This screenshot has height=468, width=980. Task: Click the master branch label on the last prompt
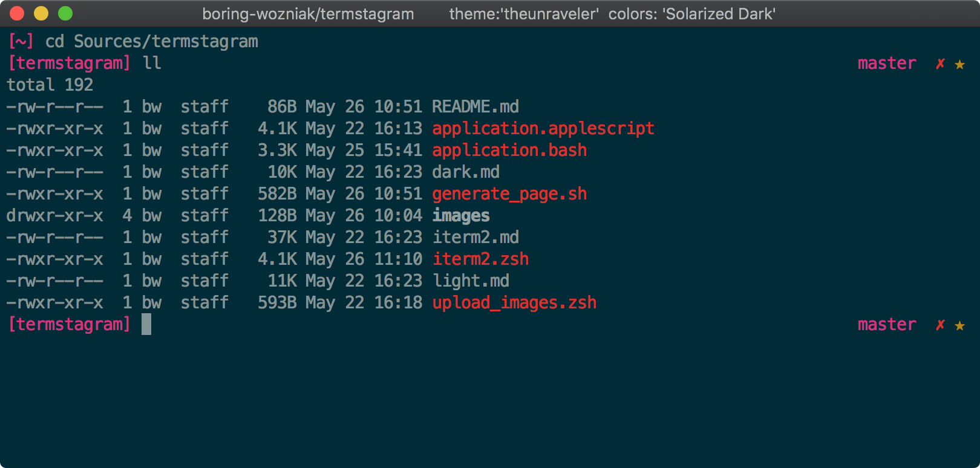(886, 325)
